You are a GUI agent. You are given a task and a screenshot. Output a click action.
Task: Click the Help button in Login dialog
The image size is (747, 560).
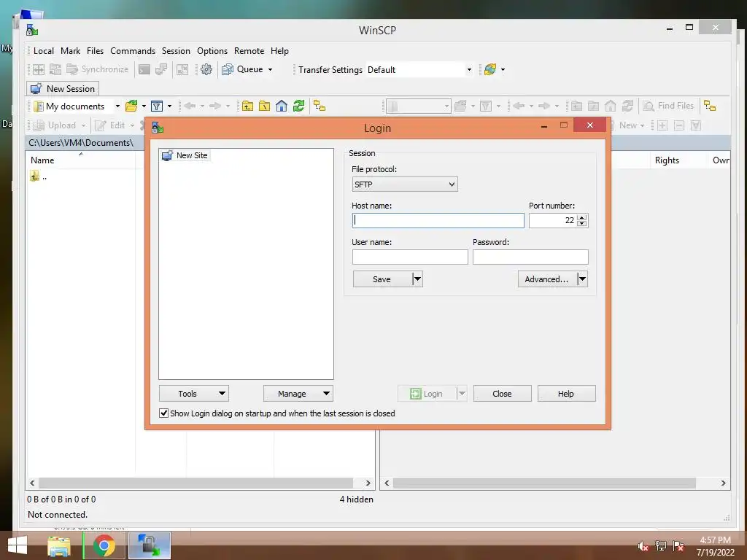[x=566, y=394]
